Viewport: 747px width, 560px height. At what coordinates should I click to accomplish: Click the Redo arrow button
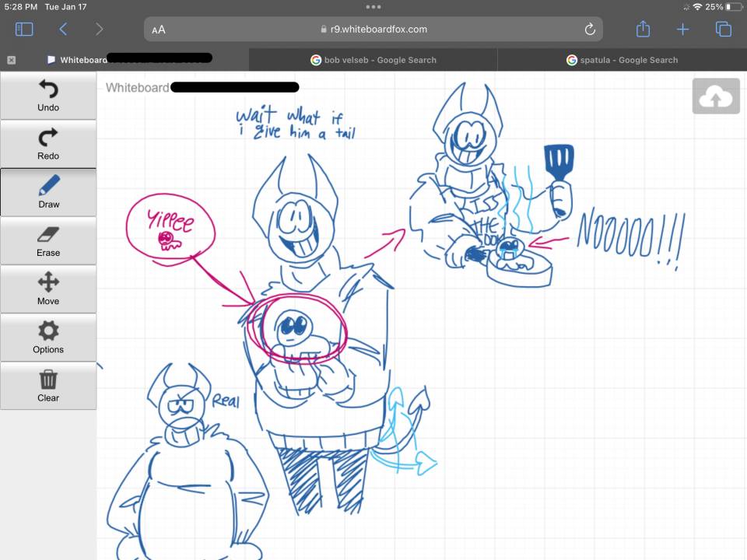(48, 144)
